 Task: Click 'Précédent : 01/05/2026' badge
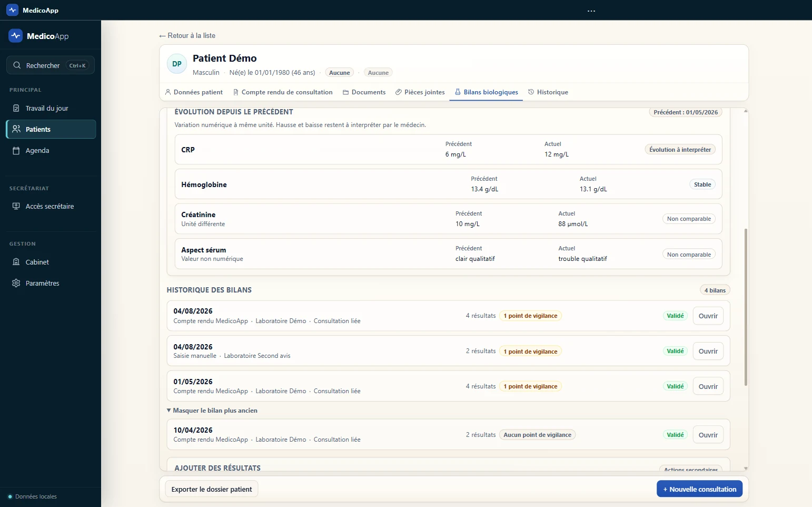[686, 112]
